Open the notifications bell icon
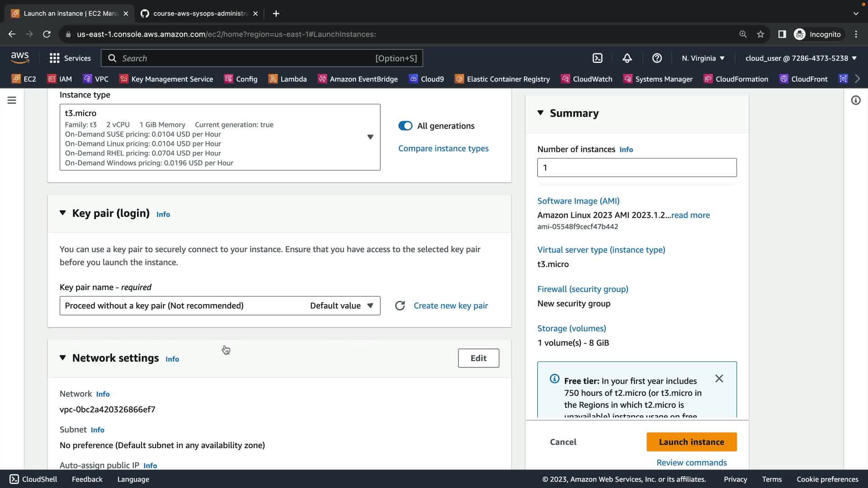The height and width of the screenshot is (488, 868). (627, 58)
